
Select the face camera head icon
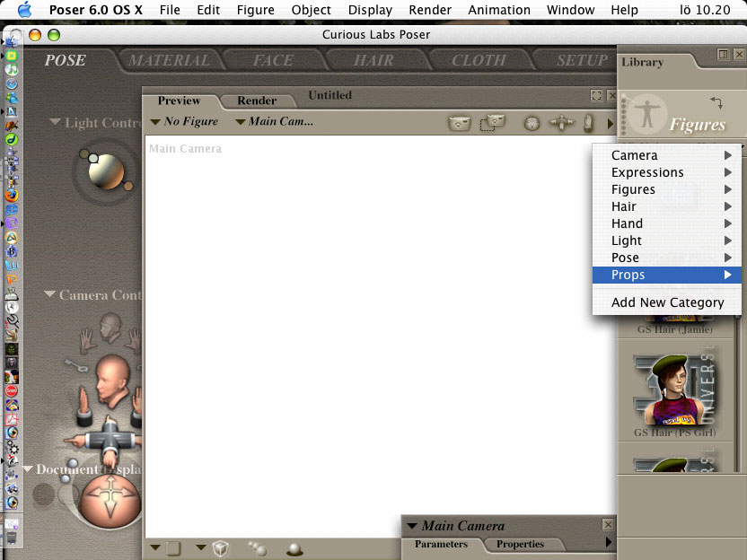[113, 381]
